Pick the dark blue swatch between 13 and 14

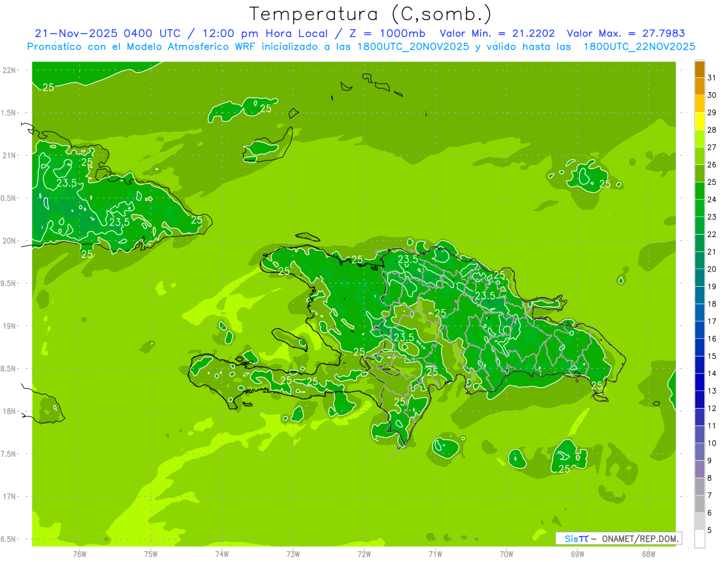pos(699,383)
